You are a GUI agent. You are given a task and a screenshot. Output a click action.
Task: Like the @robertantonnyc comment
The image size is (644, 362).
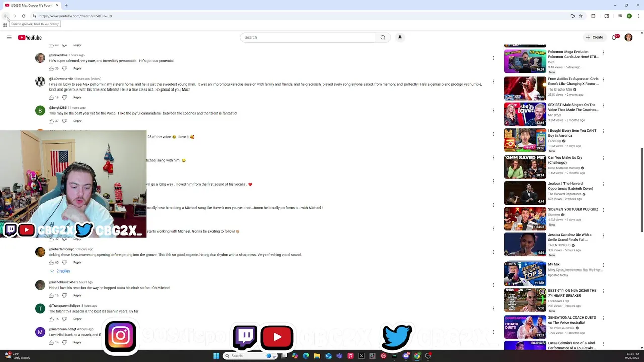click(x=51, y=262)
